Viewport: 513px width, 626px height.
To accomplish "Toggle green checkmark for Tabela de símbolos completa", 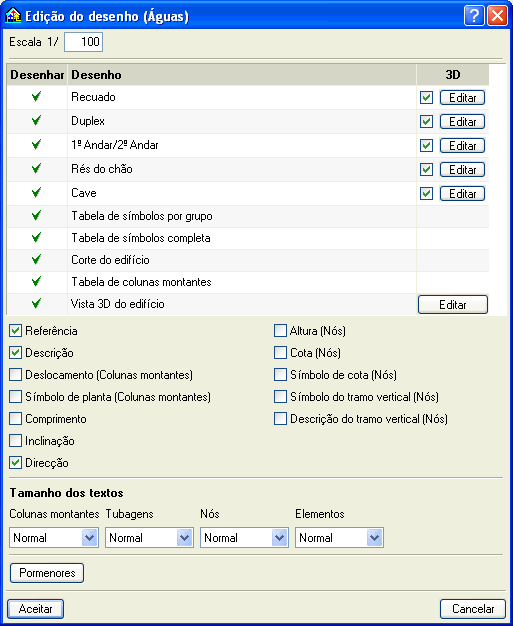I will pos(36,237).
